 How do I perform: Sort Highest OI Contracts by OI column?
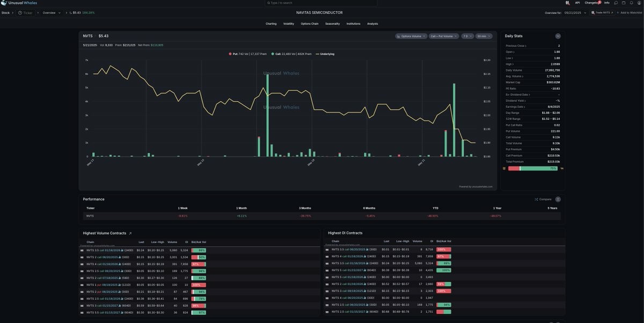[431, 242]
